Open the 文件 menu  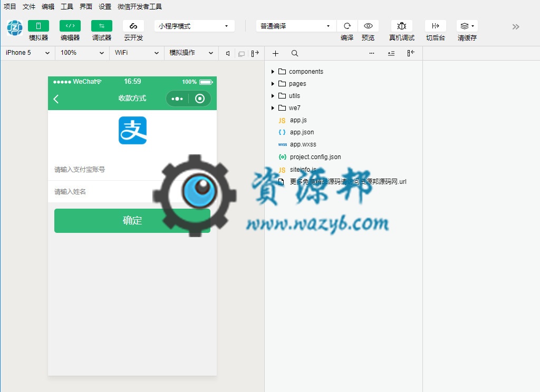(29, 6)
